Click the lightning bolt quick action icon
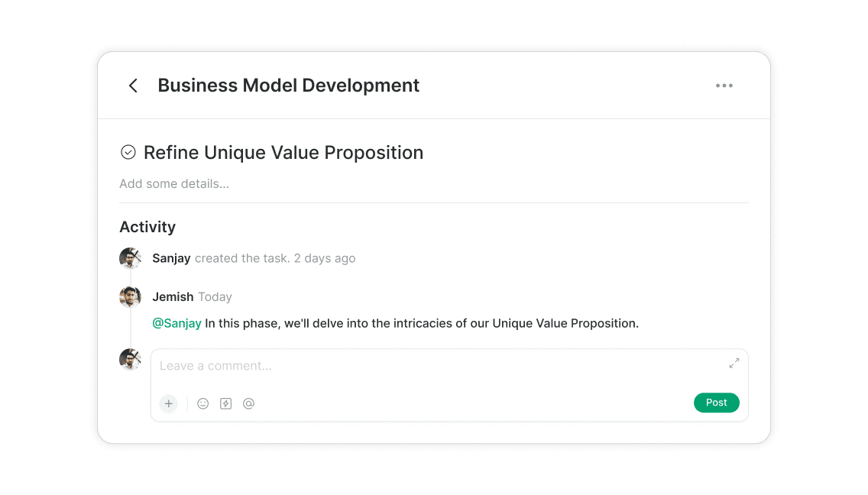 (x=225, y=403)
